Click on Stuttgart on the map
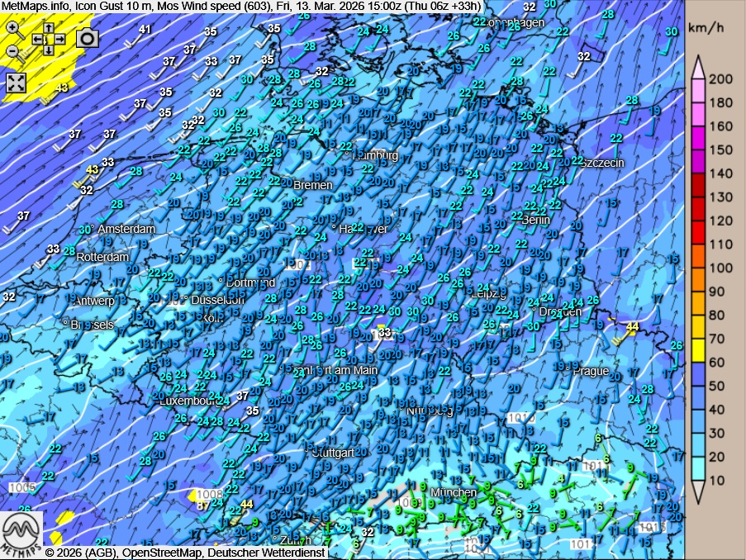746x560 pixels. click(333, 453)
